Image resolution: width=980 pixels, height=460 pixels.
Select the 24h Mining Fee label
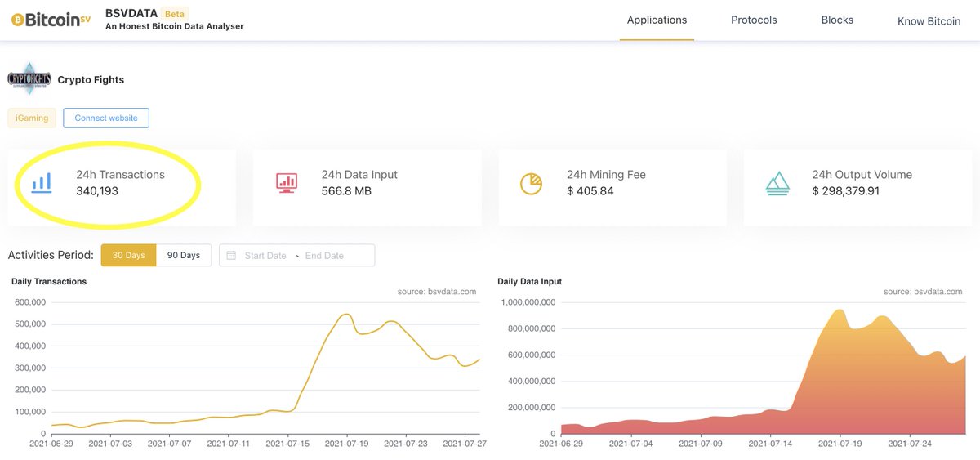pyautogui.click(x=606, y=175)
